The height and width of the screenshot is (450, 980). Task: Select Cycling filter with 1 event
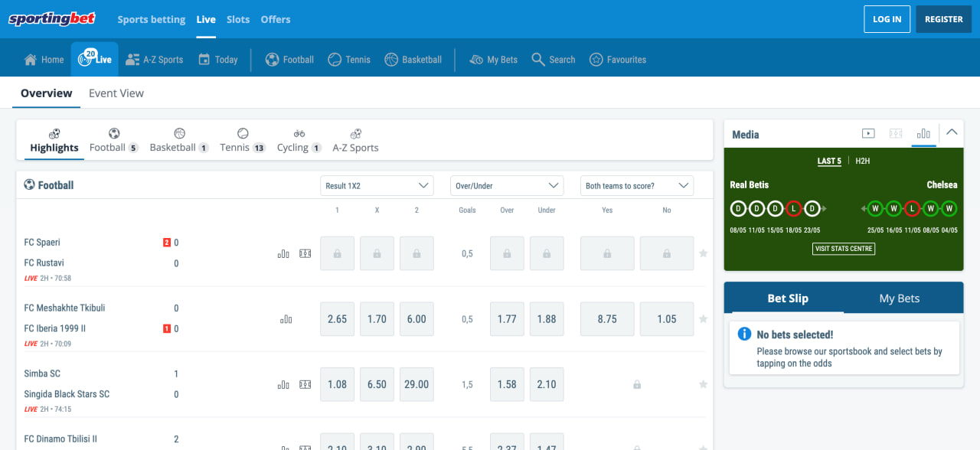[299, 141]
